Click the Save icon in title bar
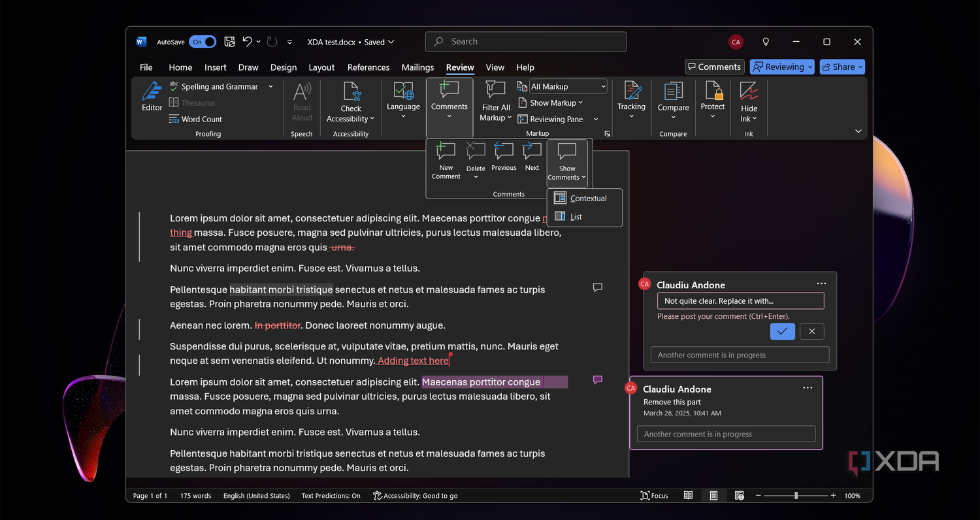 (229, 42)
